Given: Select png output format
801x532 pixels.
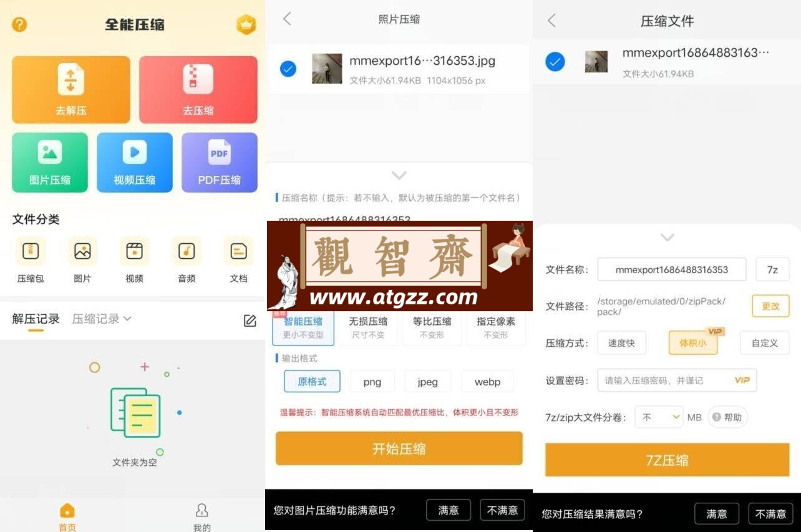Looking at the screenshot, I should point(372,382).
